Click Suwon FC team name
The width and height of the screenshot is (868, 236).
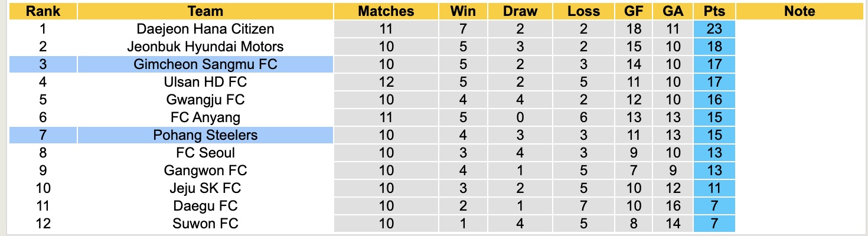point(205,224)
